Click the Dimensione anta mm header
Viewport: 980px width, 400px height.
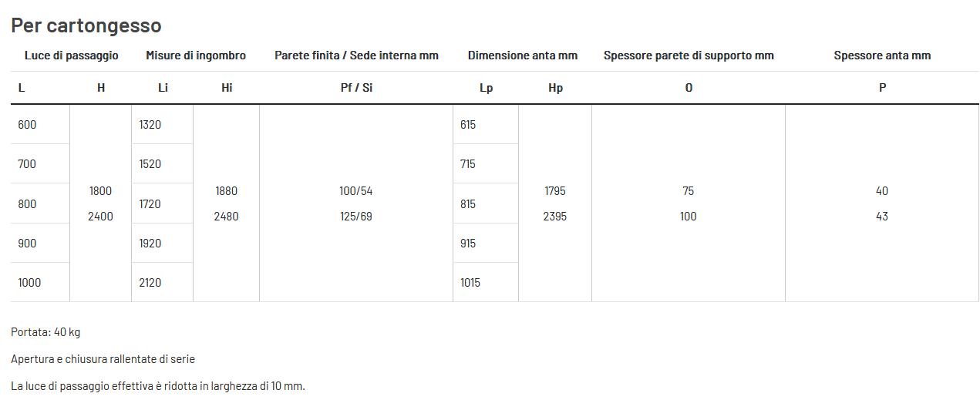click(523, 55)
